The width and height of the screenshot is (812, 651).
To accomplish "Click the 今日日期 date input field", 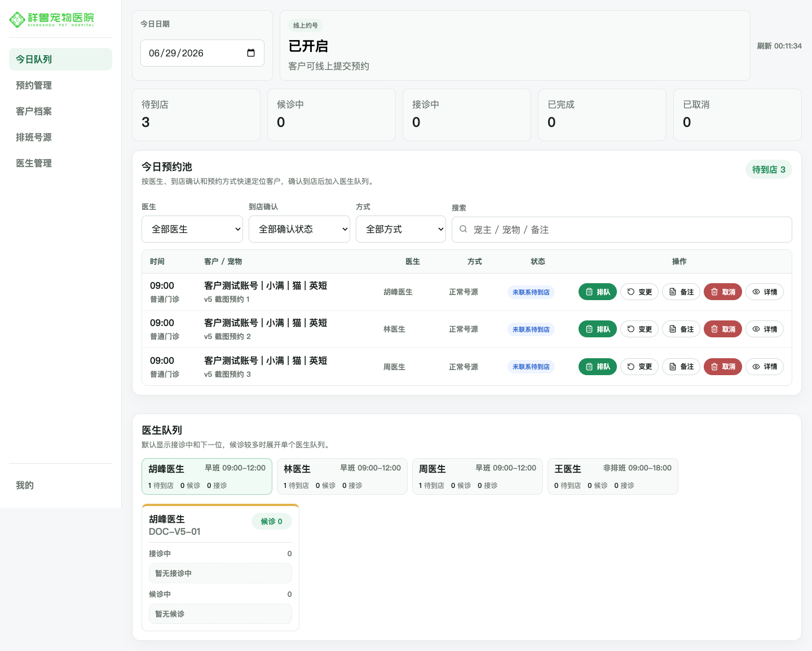I will (202, 53).
